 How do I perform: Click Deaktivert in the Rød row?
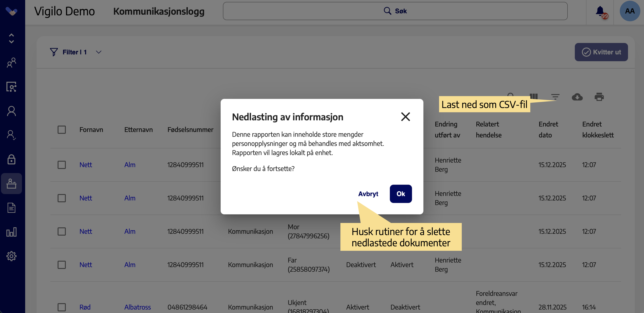tap(405, 307)
